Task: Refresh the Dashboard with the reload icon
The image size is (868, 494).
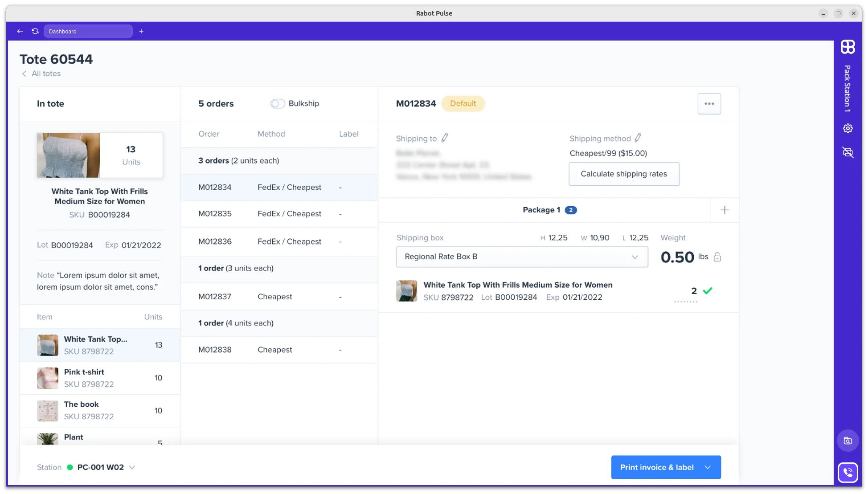Action: [35, 31]
